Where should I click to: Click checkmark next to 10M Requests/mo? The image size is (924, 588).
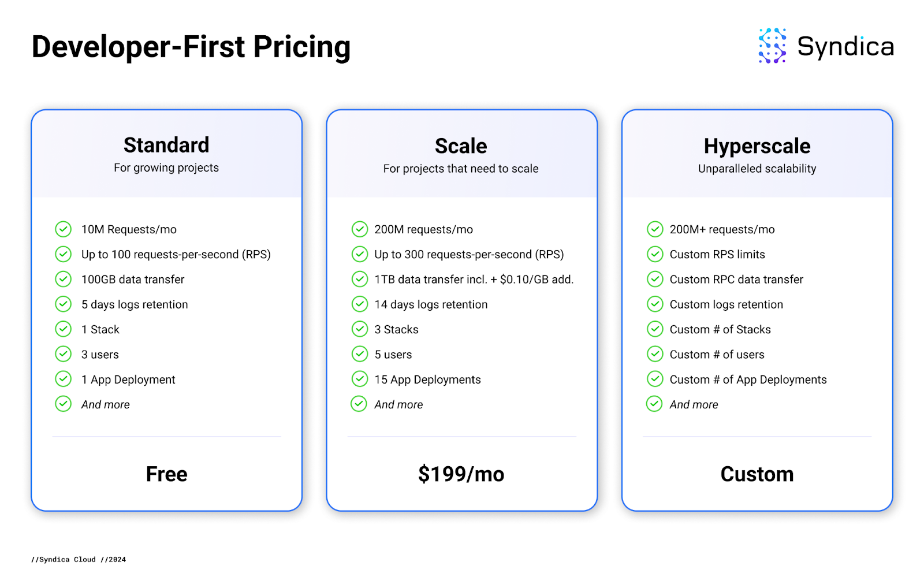[63, 229]
